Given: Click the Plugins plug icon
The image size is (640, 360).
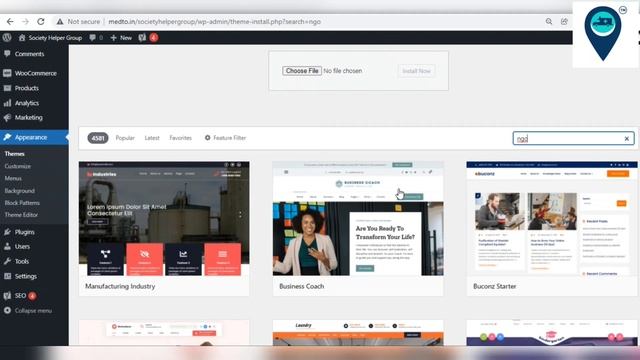Looking at the screenshot, I should [7, 232].
